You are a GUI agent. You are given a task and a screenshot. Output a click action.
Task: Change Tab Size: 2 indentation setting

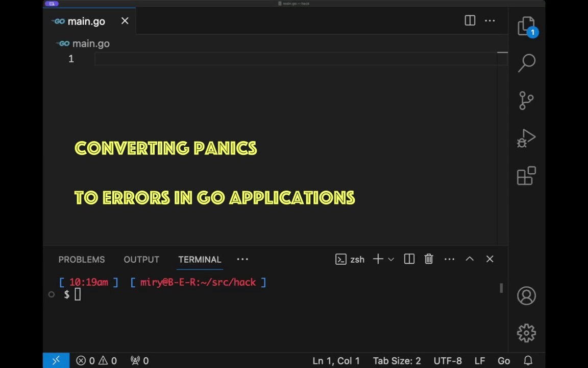[397, 361]
